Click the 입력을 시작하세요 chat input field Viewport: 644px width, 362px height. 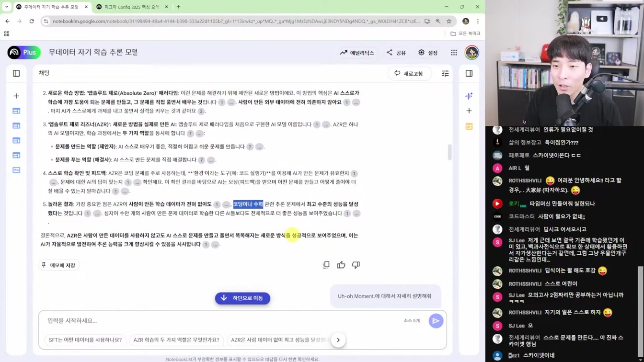[220, 320]
